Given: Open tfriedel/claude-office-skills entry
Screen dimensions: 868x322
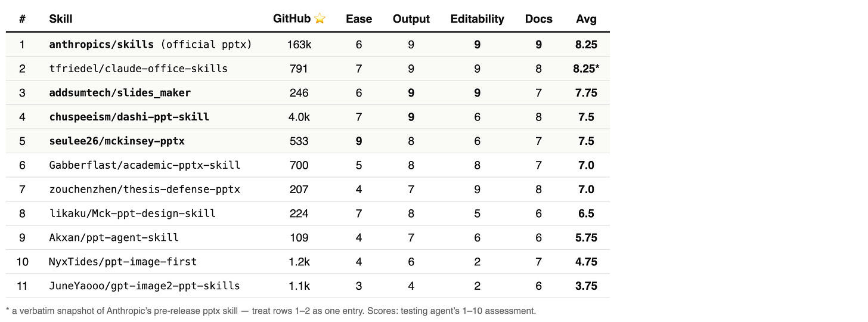Looking at the screenshot, I should [x=138, y=69].
